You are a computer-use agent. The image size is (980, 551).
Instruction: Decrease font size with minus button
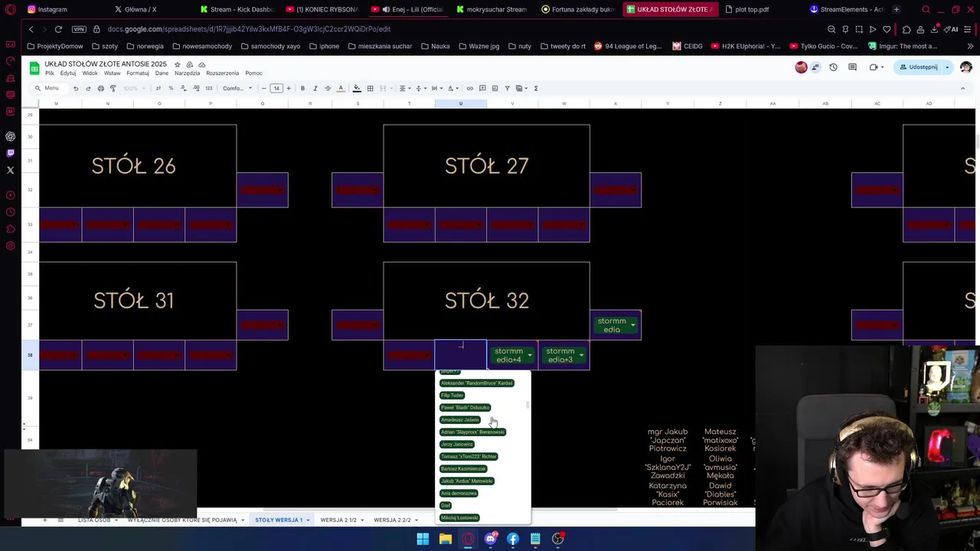pos(263,88)
